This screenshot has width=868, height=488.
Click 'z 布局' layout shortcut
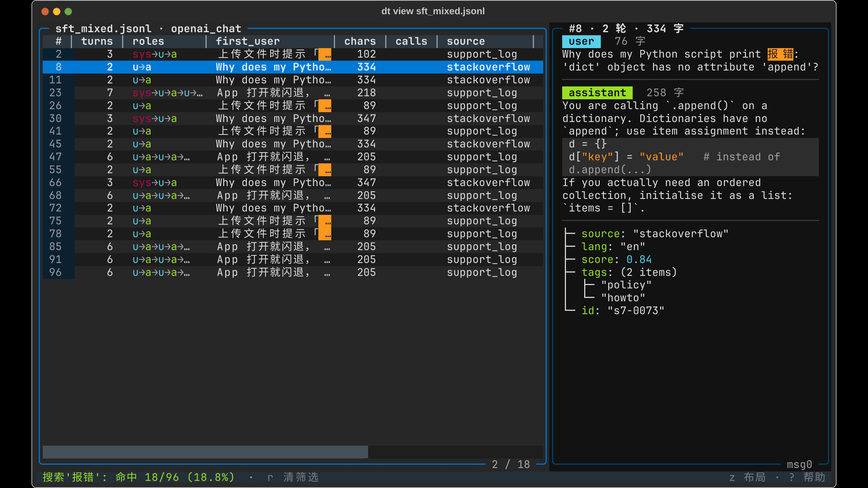tap(747, 477)
